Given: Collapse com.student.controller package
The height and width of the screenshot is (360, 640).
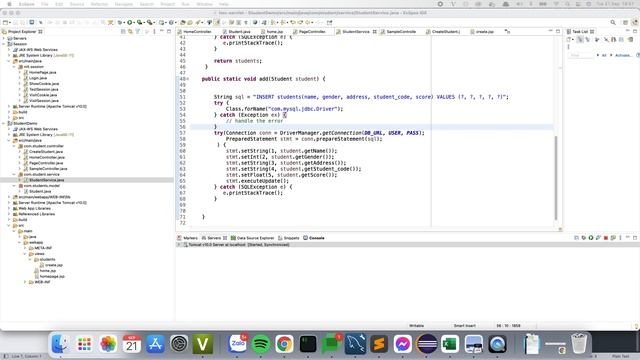Looking at the screenshot, I should point(15,146).
